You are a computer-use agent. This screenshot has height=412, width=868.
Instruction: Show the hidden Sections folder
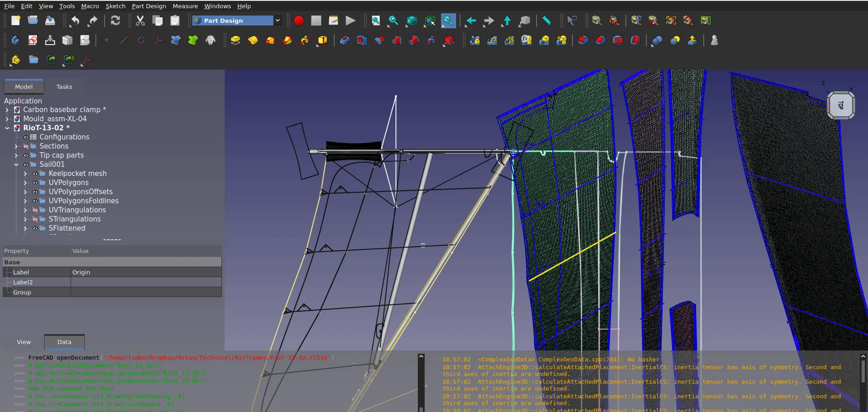pyautogui.click(x=26, y=146)
